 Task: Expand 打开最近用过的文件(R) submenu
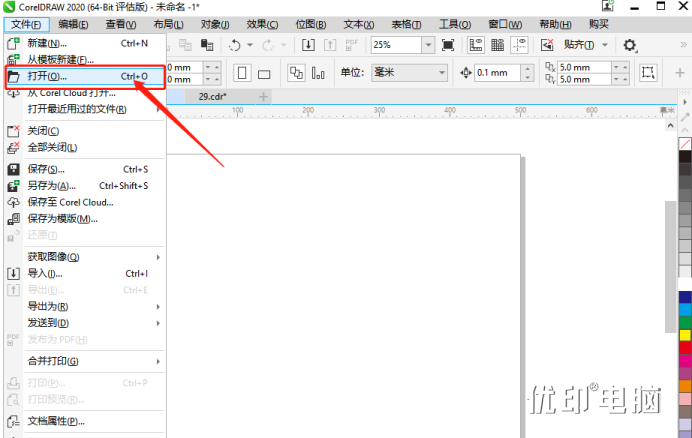85,109
